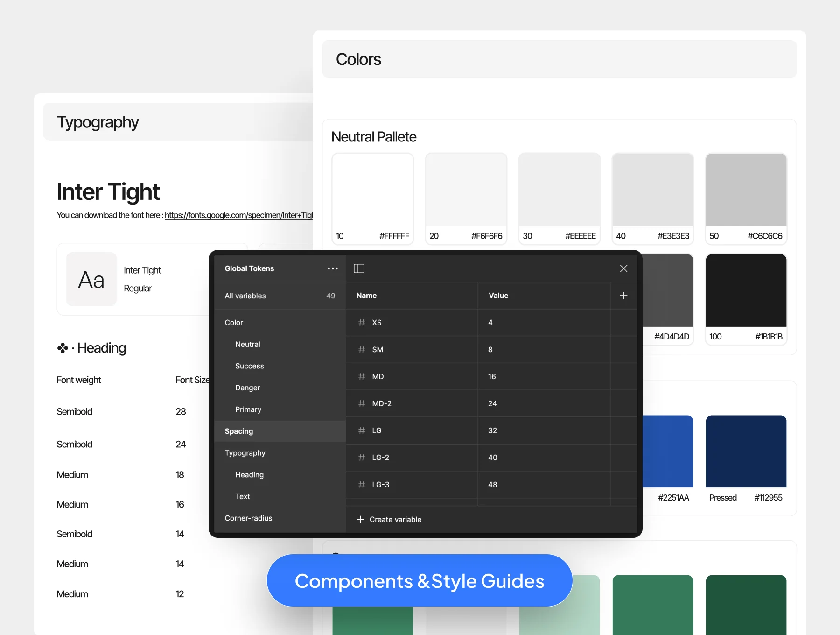The height and width of the screenshot is (635, 840).
Task: Select All variables in the sidebar
Action: pos(280,296)
